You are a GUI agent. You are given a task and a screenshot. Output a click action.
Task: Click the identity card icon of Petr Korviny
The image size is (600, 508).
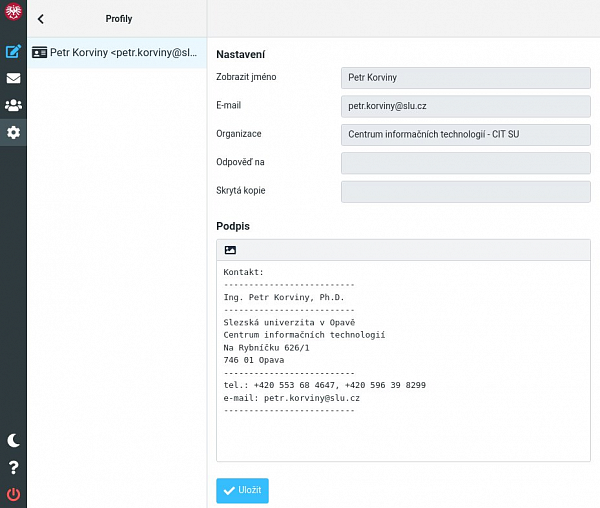39,52
